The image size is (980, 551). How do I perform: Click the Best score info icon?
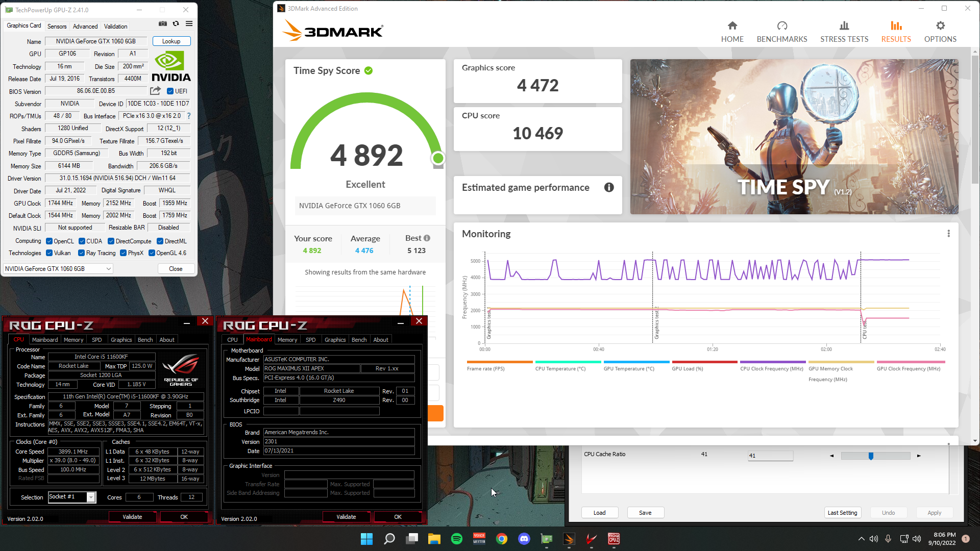[x=427, y=238]
